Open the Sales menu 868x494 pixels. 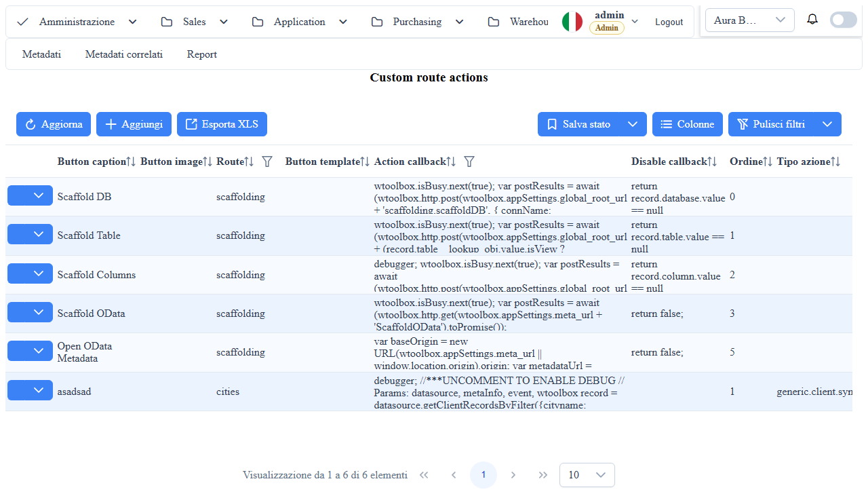[x=195, y=22]
